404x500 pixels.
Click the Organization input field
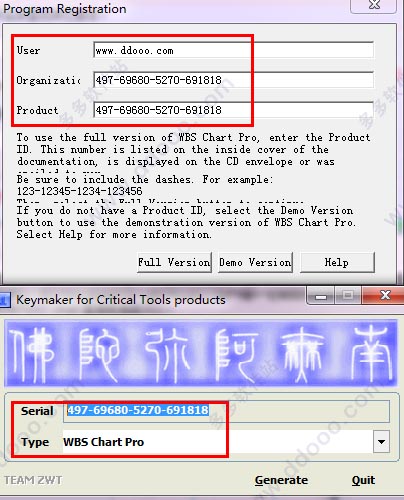pyautogui.click(x=233, y=80)
